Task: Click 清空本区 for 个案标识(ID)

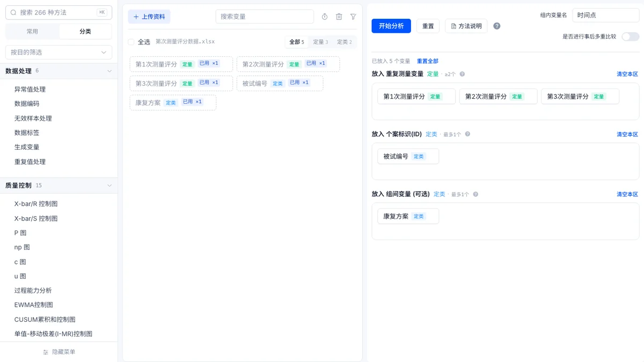Action: coord(627,134)
